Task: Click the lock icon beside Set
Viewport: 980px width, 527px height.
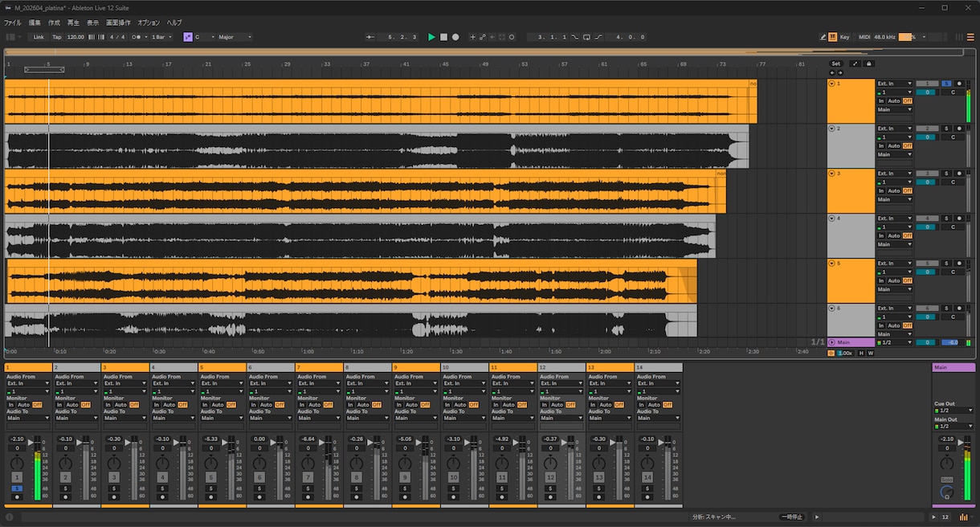Action: coord(868,63)
